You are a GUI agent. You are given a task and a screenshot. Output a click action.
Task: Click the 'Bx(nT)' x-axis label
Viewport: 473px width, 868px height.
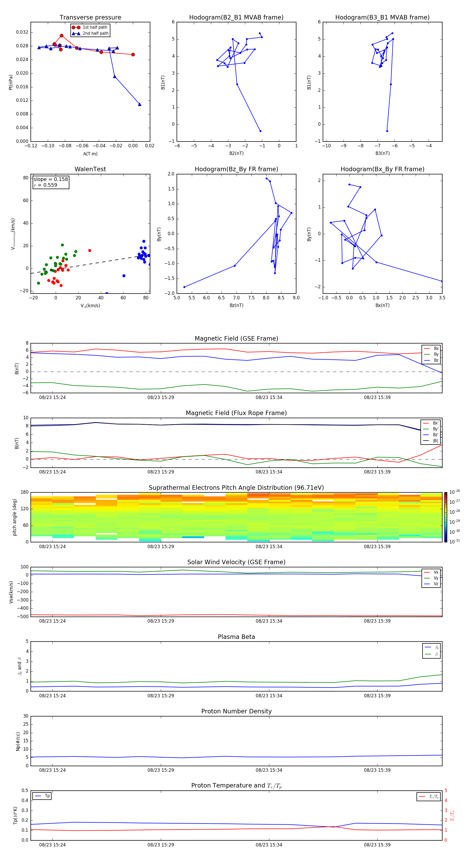point(382,305)
